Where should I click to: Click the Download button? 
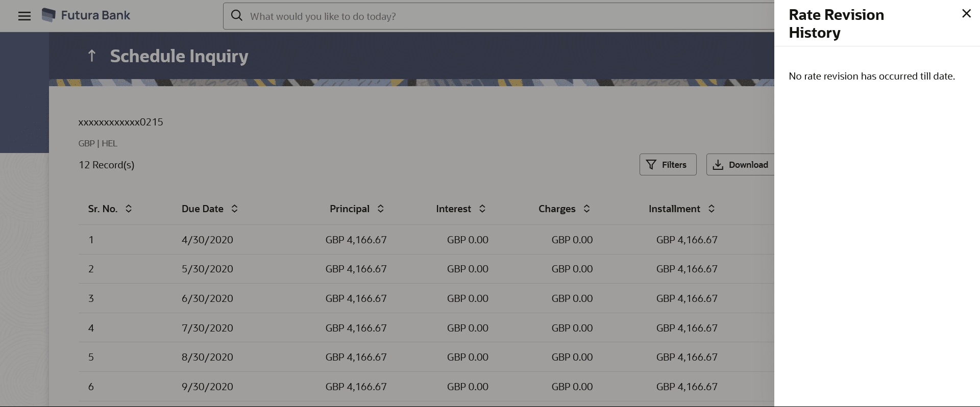point(740,165)
